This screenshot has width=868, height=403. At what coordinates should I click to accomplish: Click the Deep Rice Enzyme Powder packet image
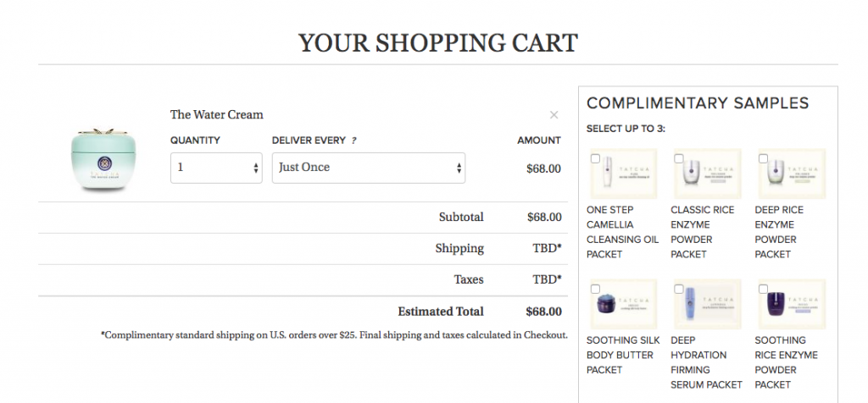click(x=793, y=174)
